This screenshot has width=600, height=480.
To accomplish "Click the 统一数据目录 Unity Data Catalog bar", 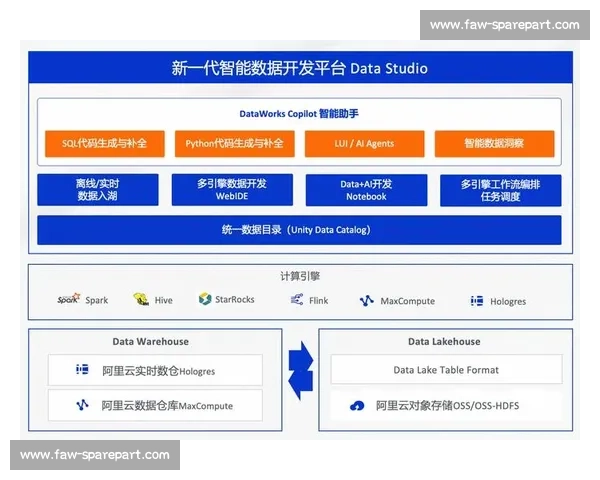I will coord(299,230).
